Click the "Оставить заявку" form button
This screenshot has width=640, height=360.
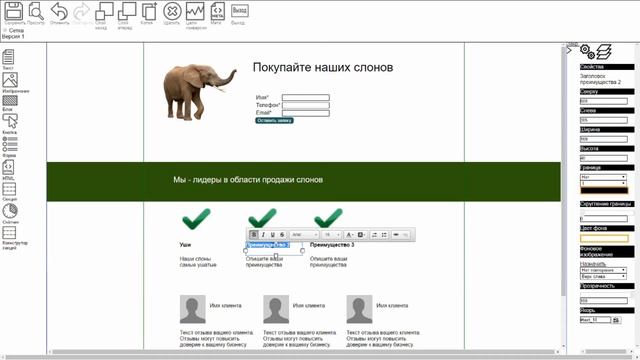point(274,120)
